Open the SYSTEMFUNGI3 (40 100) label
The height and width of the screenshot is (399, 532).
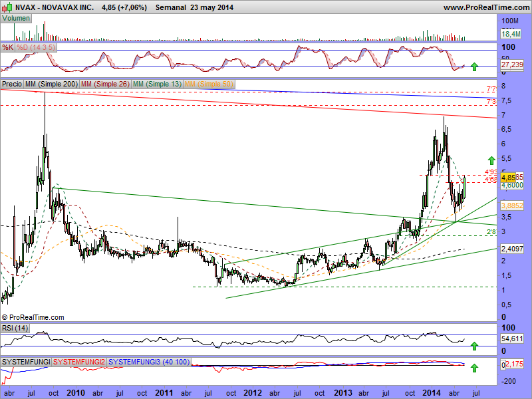coord(149,362)
